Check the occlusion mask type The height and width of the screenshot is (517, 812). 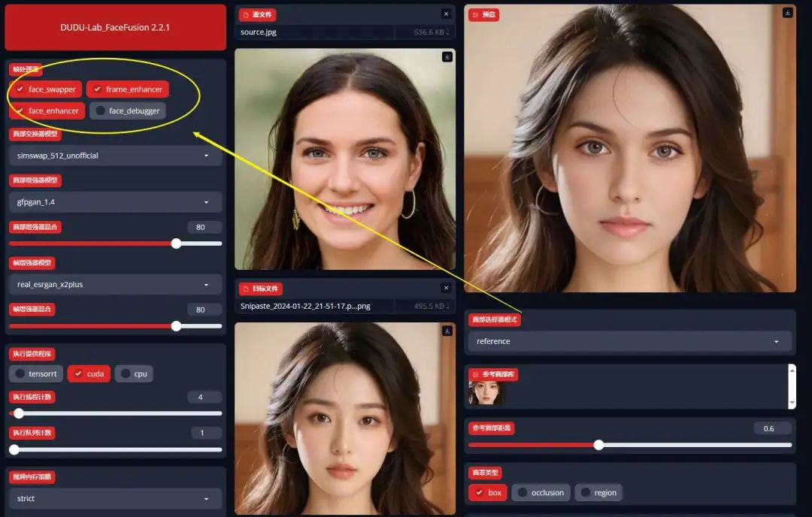coord(522,493)
